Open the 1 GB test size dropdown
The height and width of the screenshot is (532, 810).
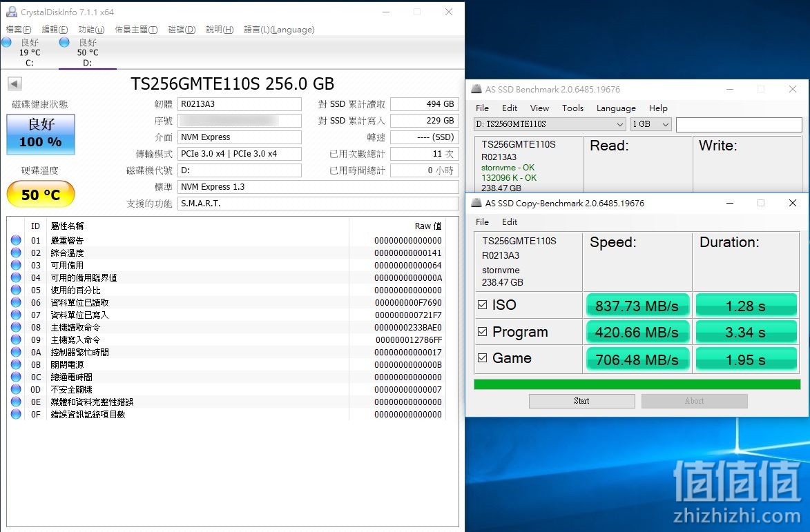651,124
